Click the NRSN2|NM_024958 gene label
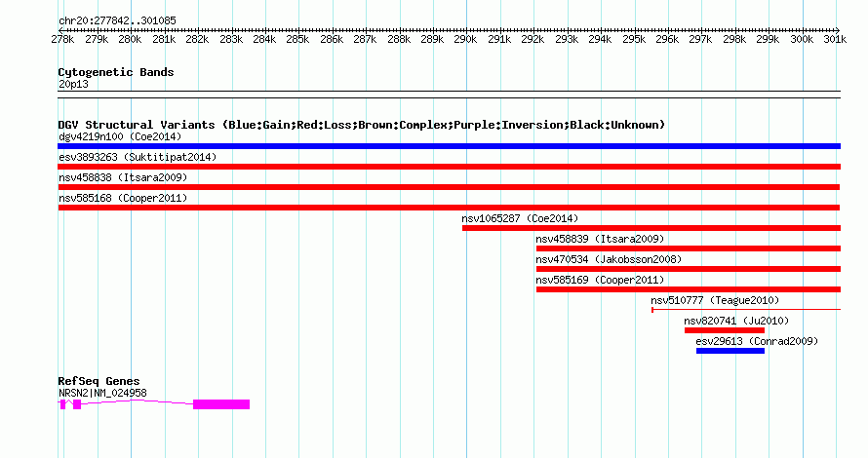The width and height of the screenshot is (868, 458). (103, 394)
